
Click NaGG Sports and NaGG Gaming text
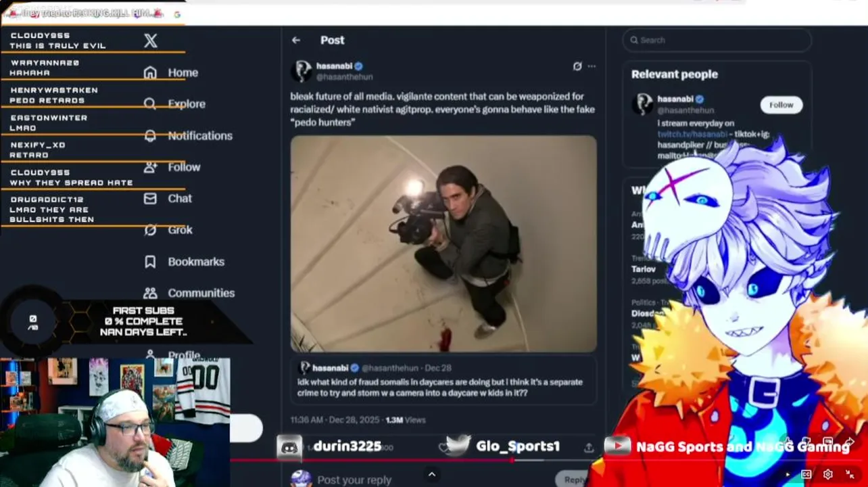tap(742, 446)
